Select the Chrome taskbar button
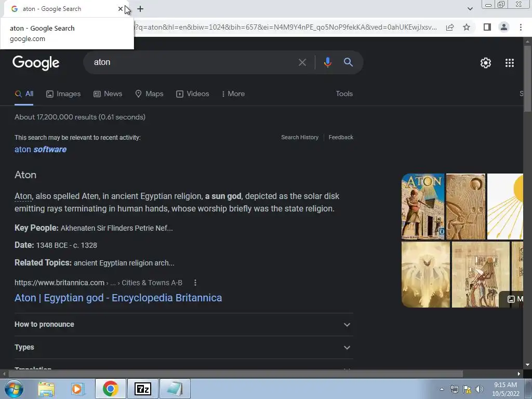The image size is (532, 399). tap(111, 389)
